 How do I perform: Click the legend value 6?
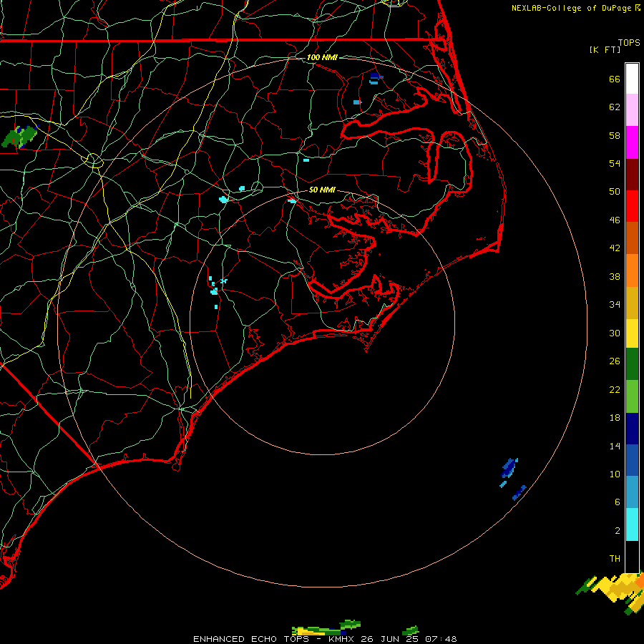pyautogui.click(x=617, y=502)
